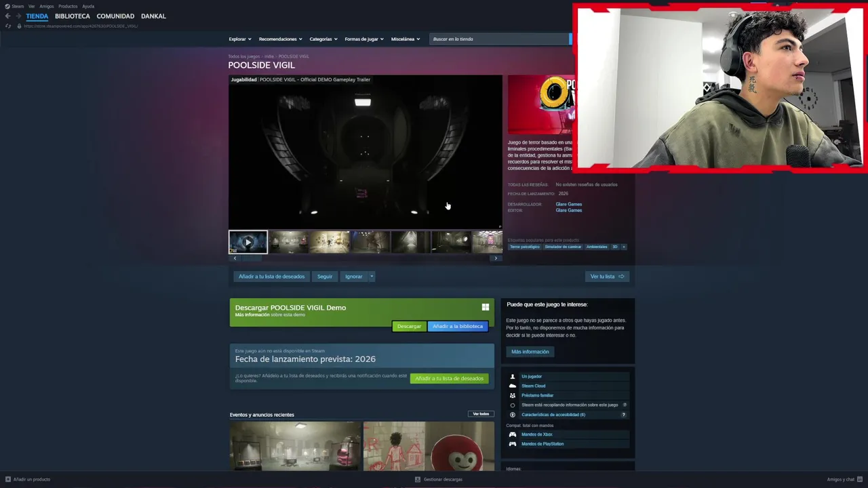868x488 pixels.
Task: Click Ver todos for recent events
Action: point(481,414)
